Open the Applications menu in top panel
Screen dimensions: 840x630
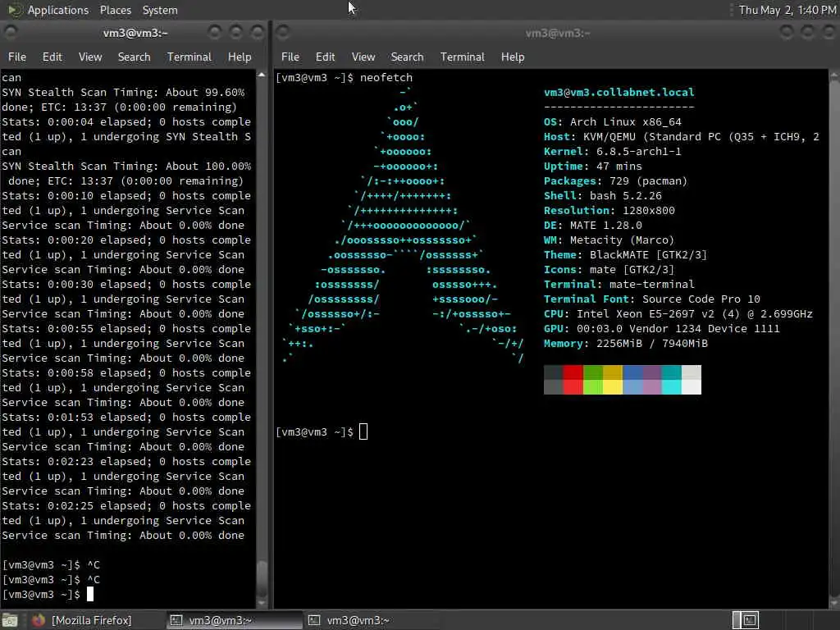pos(58,10)
